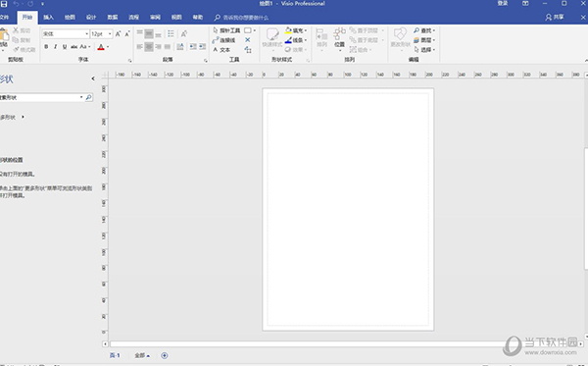
Task: Click the Increase Indent icon
Action: click(x=202, y=46)
